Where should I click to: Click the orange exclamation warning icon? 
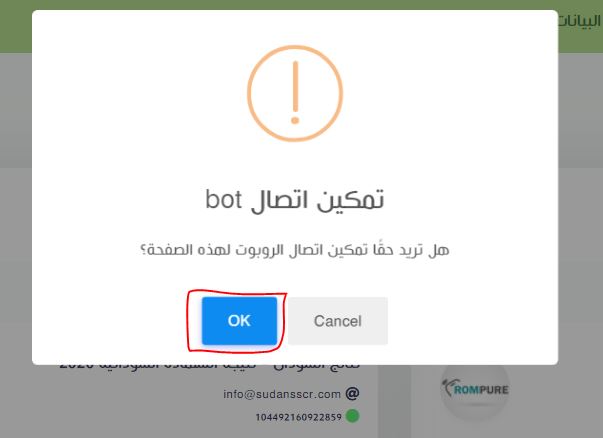coord(295,93)
